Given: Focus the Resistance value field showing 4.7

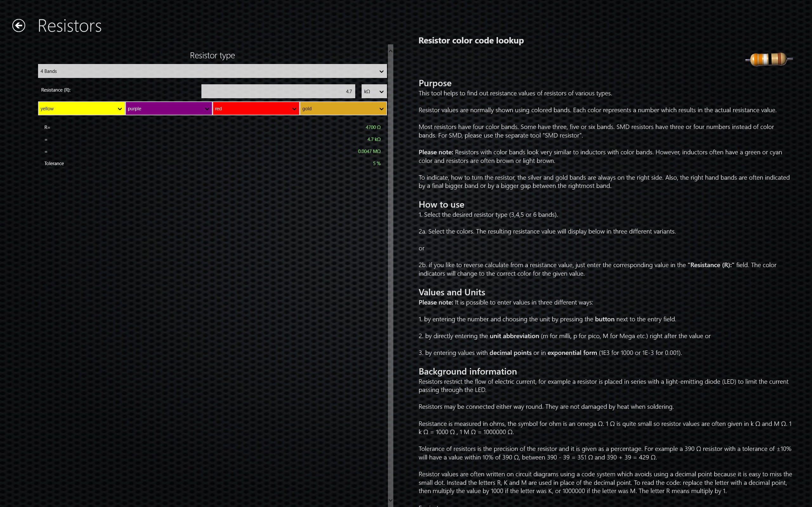Looking at the screenshot, I should [x=278, y=91].
